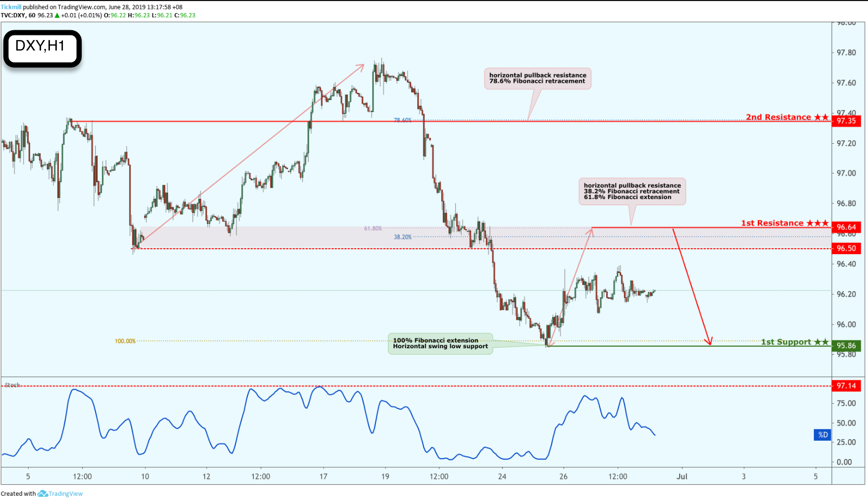
Task: Click the '17' date on time axis
Action: 323,477
